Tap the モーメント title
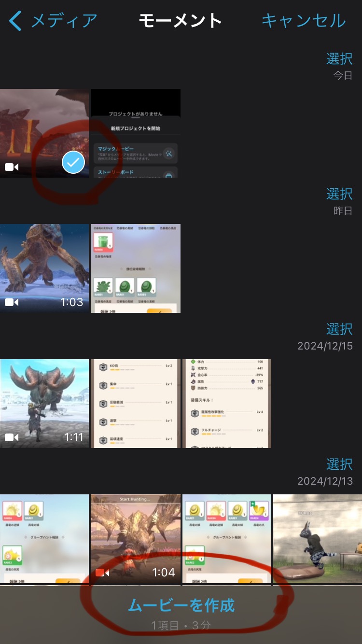362x644 pixels. coord(181,21)
